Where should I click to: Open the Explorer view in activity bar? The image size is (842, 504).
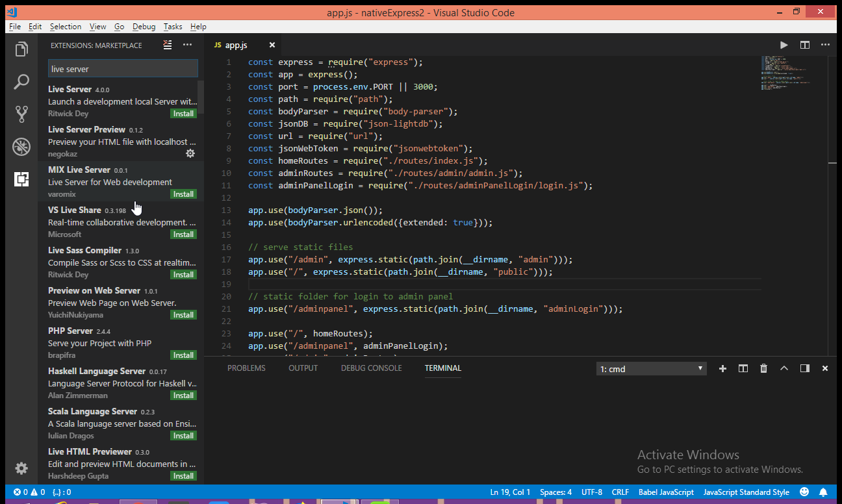tap(21, 49)
